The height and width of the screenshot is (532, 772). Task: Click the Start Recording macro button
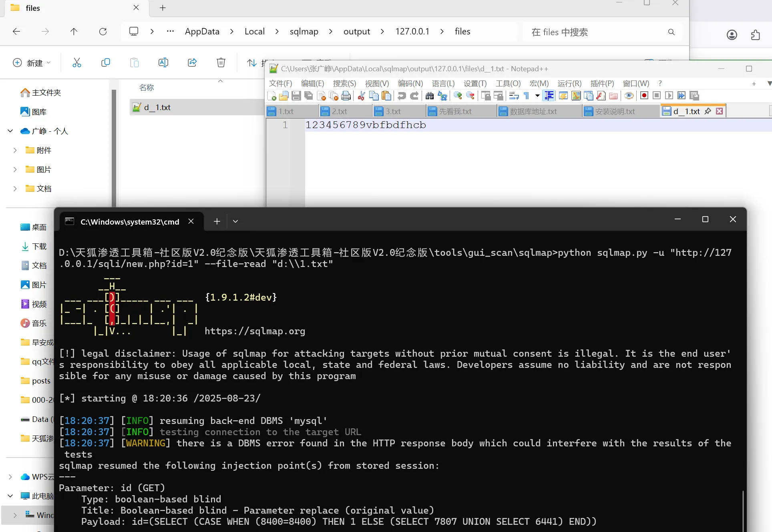tap(644, 96)
